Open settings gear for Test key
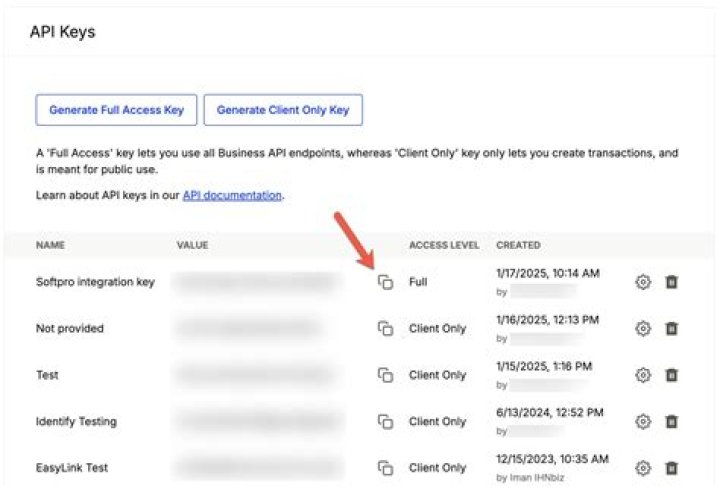This screenshot has height=492, width=720. [x=643, y=375]
